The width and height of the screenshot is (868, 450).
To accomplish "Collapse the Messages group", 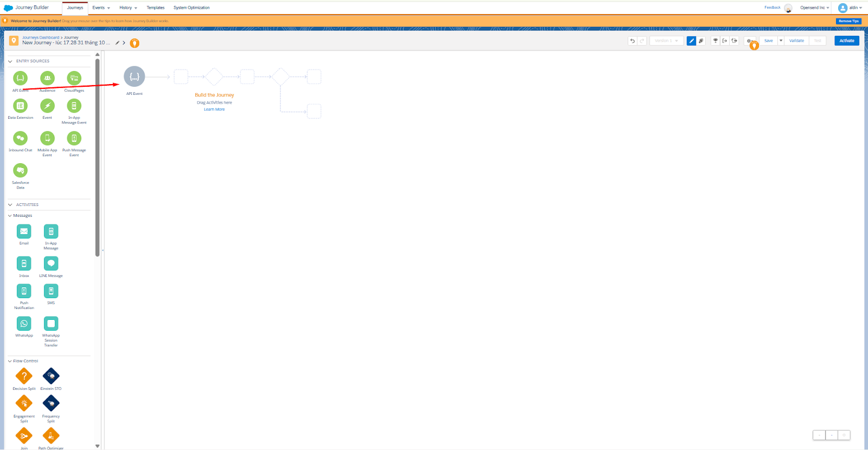I will (x=10, y=216).
